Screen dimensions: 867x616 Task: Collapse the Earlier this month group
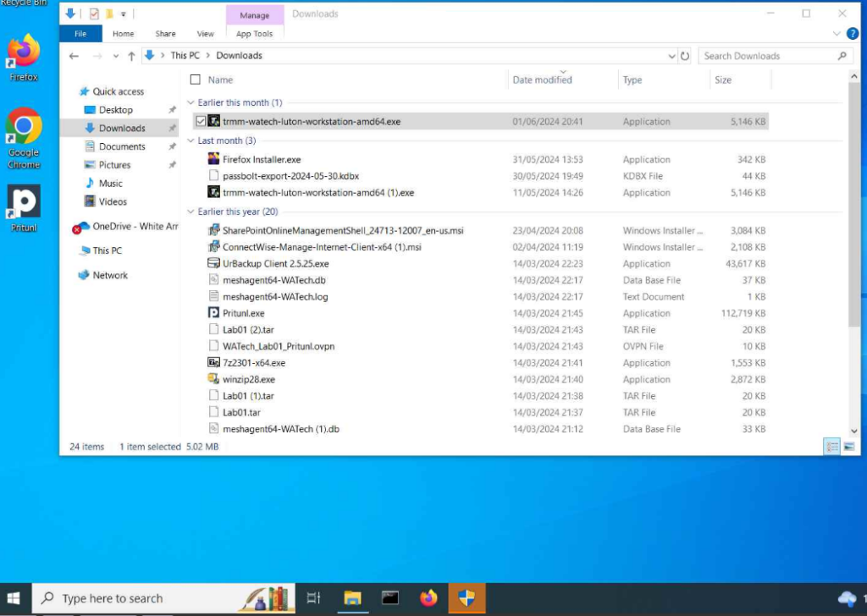pyautogui.click(x=191, y=102)
